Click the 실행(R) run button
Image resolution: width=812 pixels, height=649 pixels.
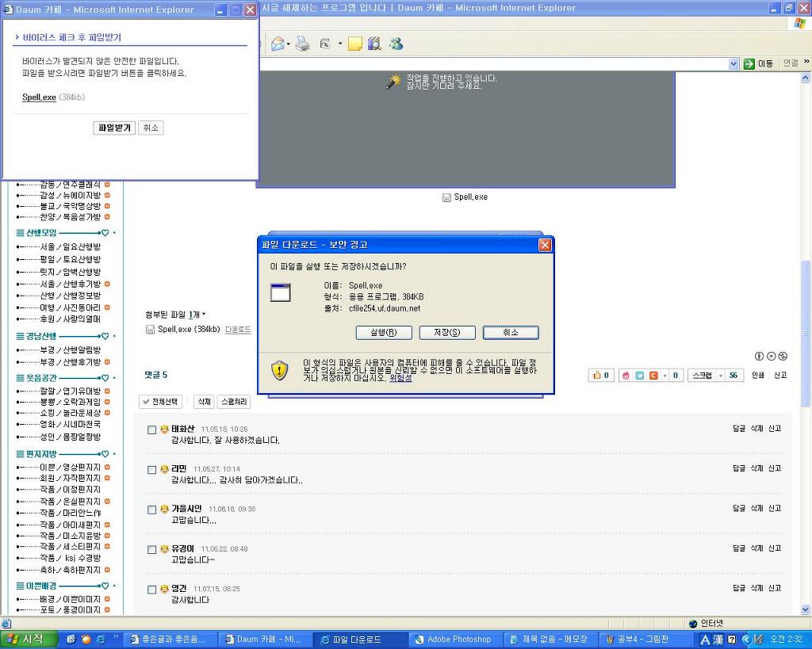(x=384, y=332)
